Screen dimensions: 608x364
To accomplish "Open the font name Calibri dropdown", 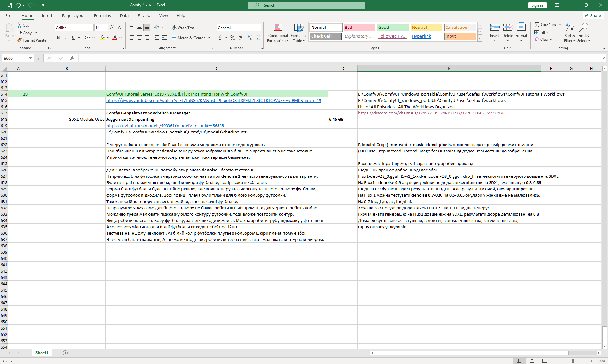I will (x=92, y=28).
